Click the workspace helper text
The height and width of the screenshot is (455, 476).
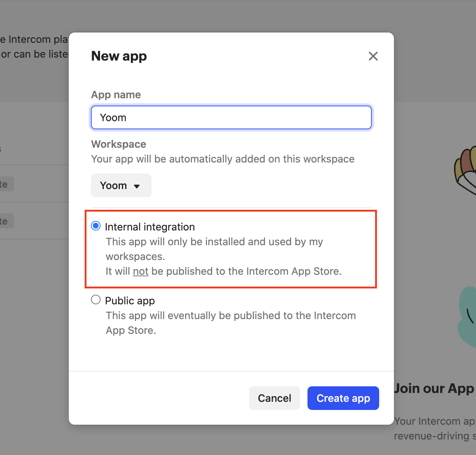[222, 159]
